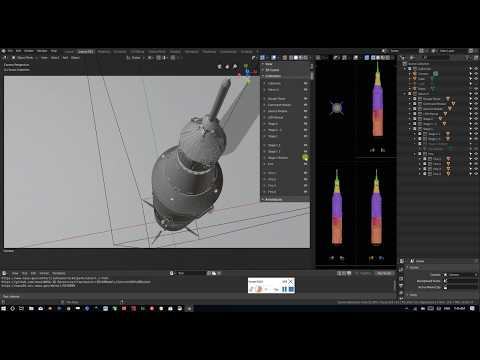
Task: Set rendered shading in the quad-view viewport
Action: tap(388, 58)
